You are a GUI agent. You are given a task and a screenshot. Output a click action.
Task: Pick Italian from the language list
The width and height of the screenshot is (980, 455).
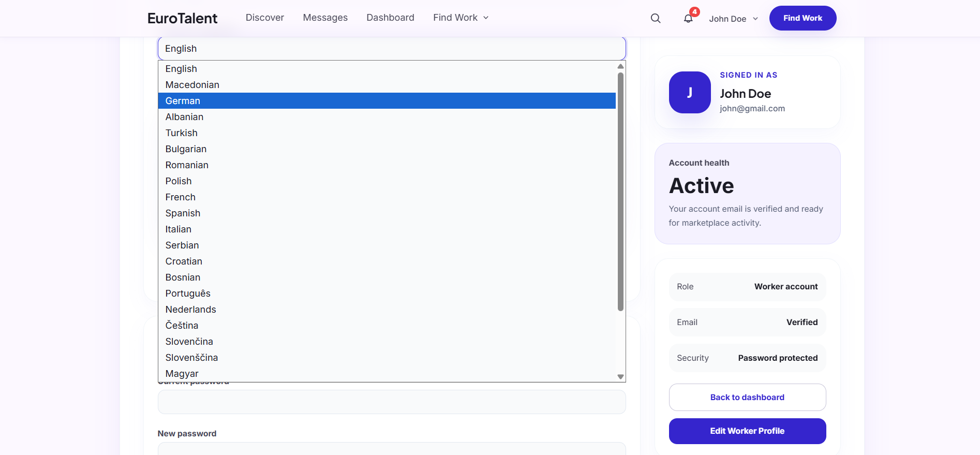coord(387,229)
